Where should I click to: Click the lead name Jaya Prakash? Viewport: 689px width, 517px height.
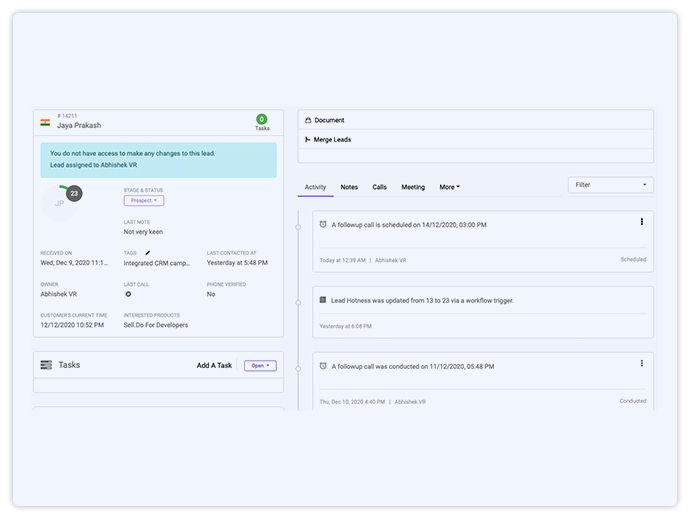coord(79,126)
